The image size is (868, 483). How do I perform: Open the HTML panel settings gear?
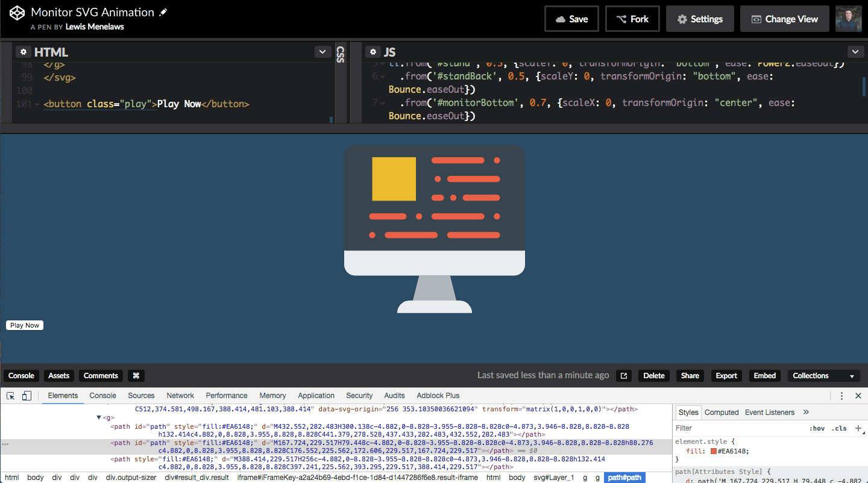coord(23,52)
